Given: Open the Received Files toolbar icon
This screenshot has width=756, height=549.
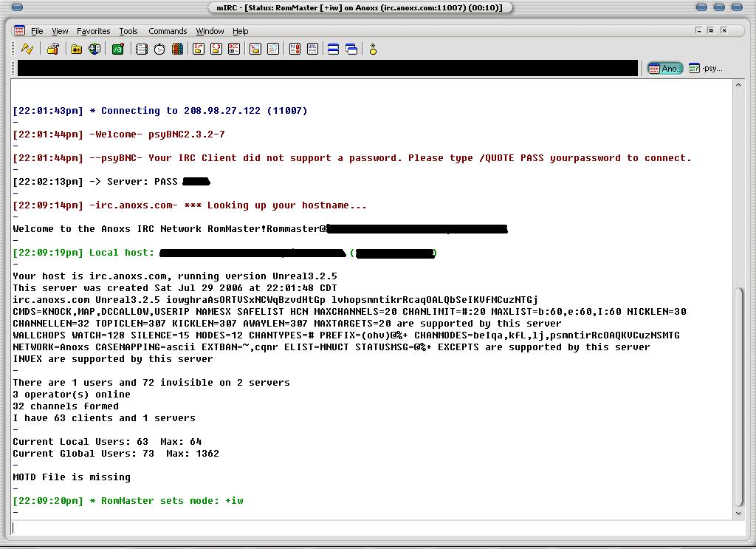Looking at the screenshot, I should (x=255, y=49).
